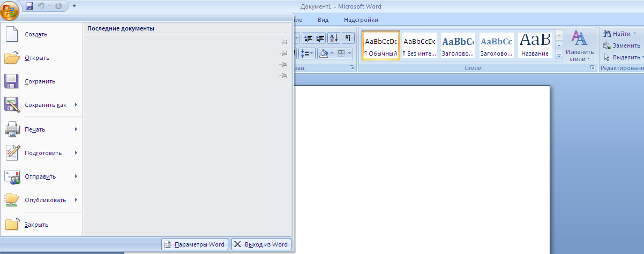
Task: Click the Найти binoculars button
Action: pyautogui.click(x=618, y=34)
